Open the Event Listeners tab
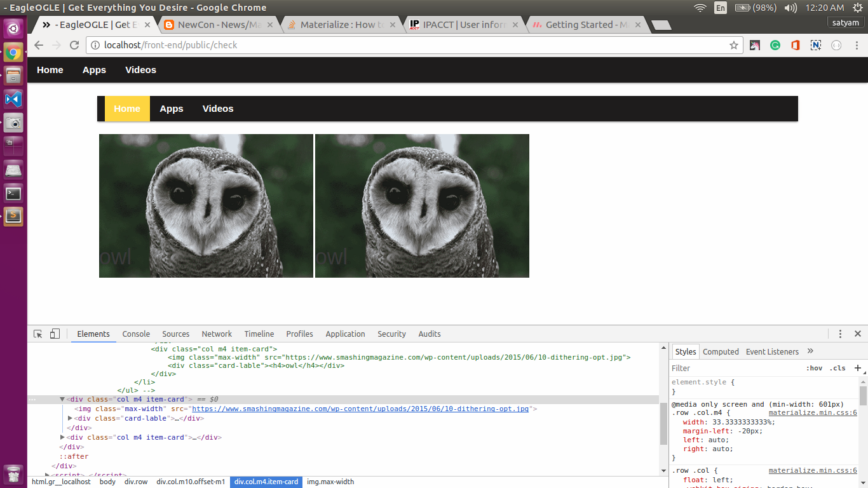Screen dimensions: 868x488 click(x=772, y=351)
